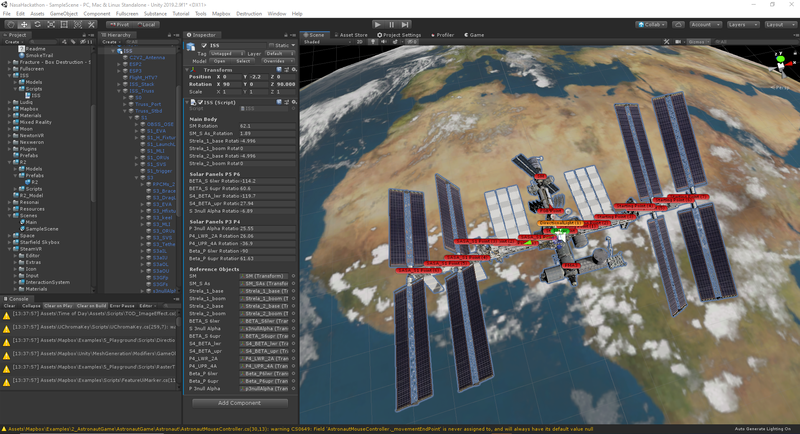Toggle Clear on Play in Console

click(58, 306)
